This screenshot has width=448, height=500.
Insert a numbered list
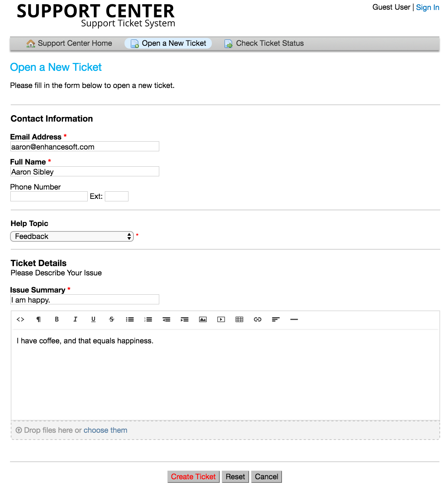(x=148, y=319)
